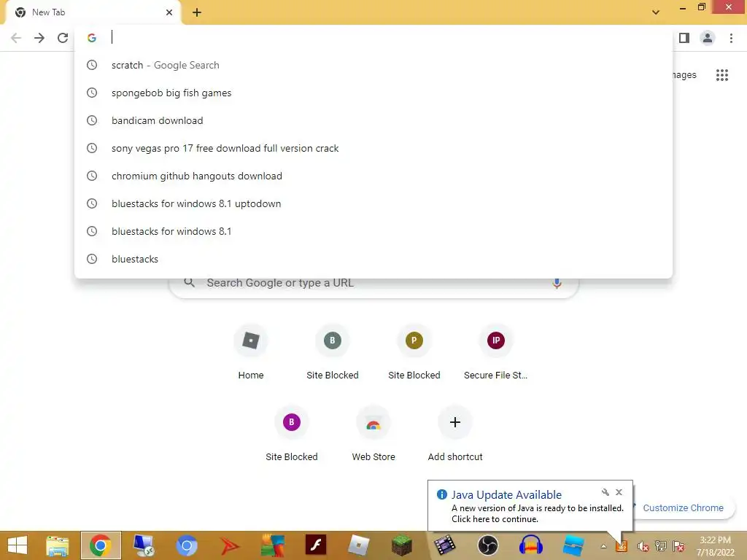
Task: Focus the address bar input
Action: [381, 38]
